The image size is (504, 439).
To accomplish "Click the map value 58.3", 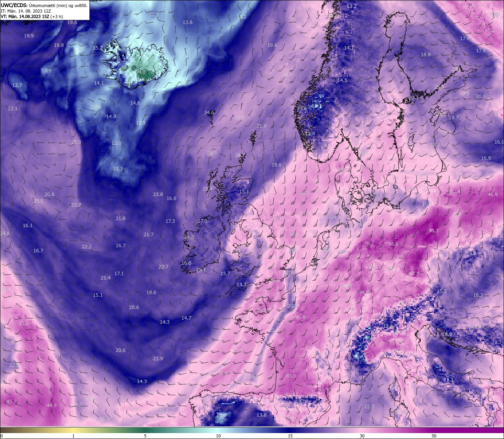I will [434, 231].
